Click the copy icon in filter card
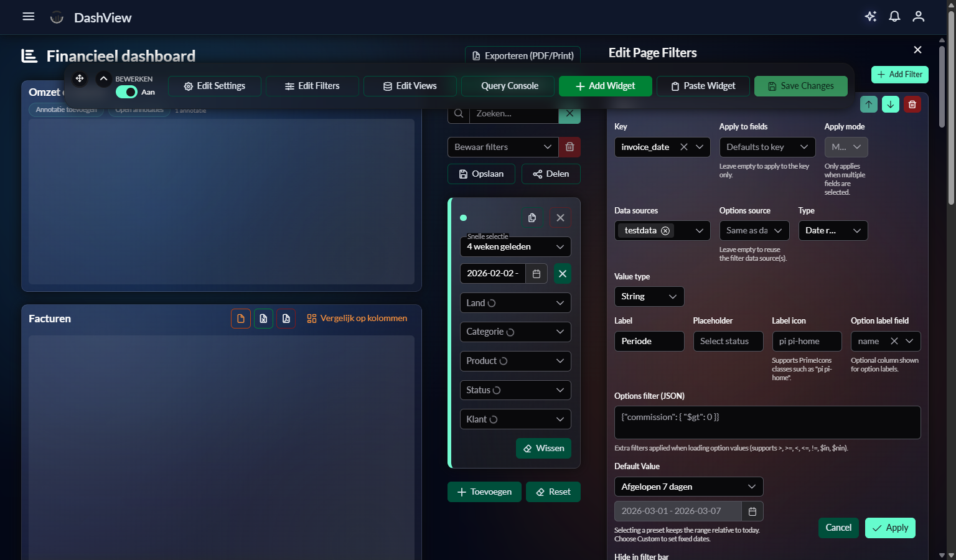 pos(532,218)
